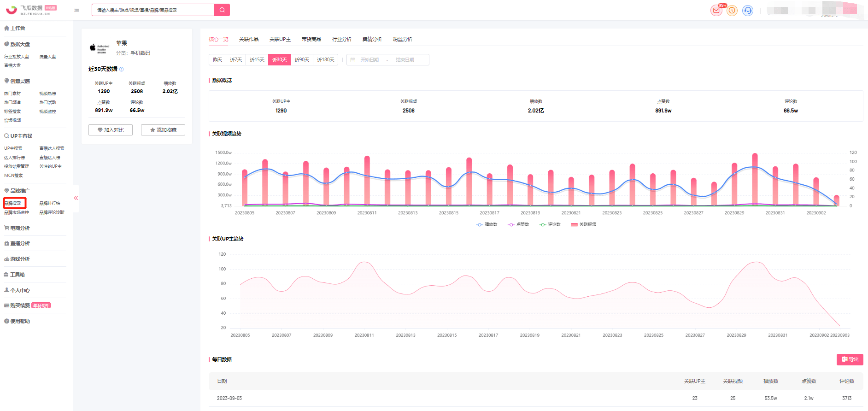This screenshot has height=411, width=868.
Task: Click the 添加收藏 button
Action: [163, 130]
